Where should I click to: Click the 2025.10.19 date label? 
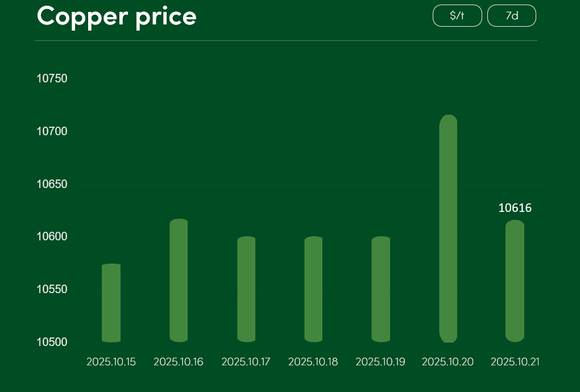click(x=380, y=362)
